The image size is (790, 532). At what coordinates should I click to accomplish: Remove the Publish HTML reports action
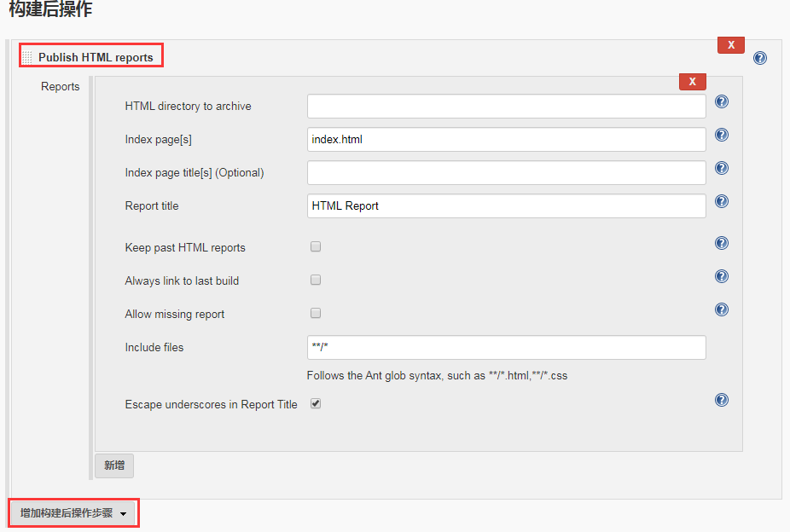pos(730,44)
